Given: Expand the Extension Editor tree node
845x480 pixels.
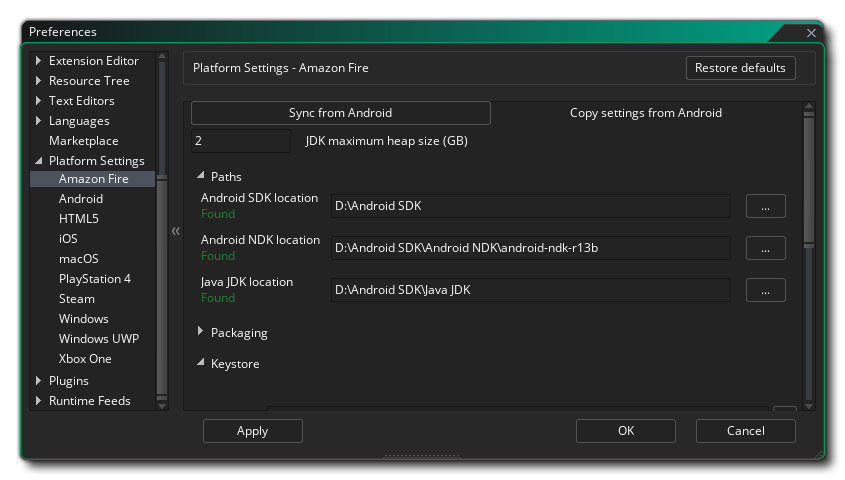Looking at the screenshot, I should (39, 61).
